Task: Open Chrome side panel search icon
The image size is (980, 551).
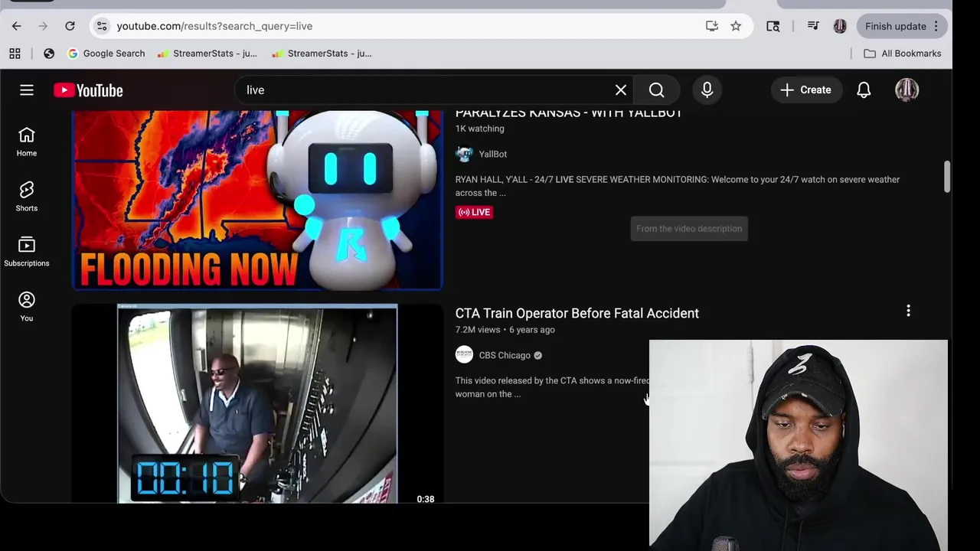Action: coord(773,26)
